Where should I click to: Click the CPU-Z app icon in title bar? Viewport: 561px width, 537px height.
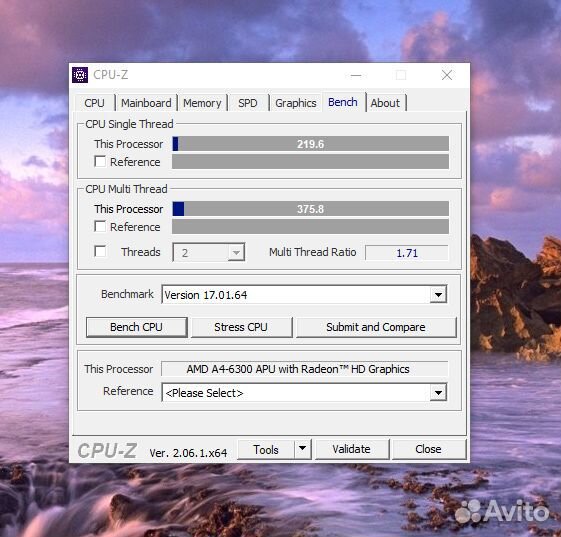click(x=80, y=75)
